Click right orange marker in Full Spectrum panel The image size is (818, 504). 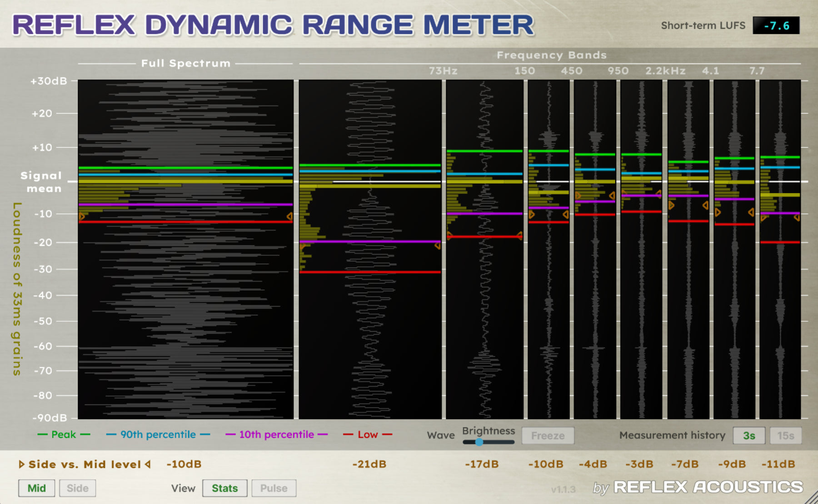tap(289, 217)
